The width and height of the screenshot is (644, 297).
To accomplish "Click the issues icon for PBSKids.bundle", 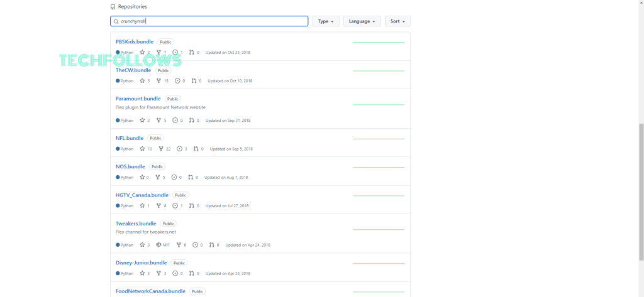I will point(175,53).
